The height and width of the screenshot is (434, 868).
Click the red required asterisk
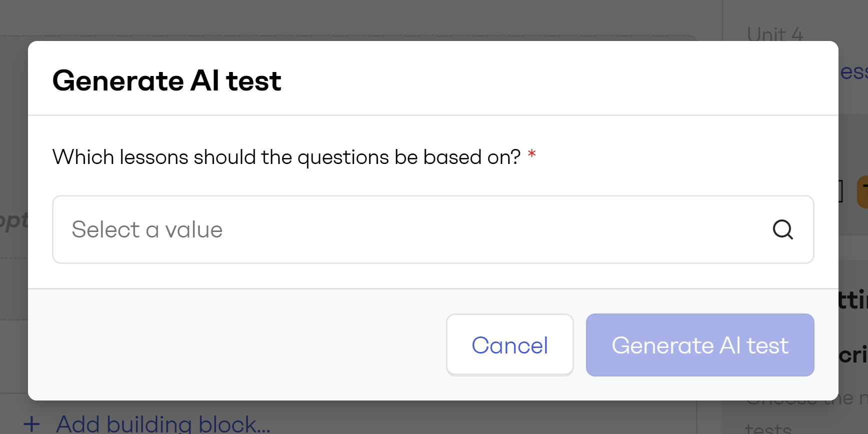pyautogui.click(x=531, y=154)
